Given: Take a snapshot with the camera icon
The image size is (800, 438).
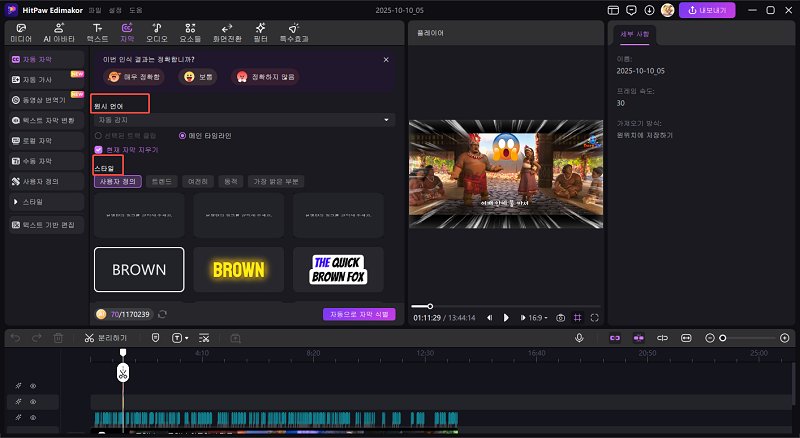Looking at the screenshot, I should coord(561,317).
